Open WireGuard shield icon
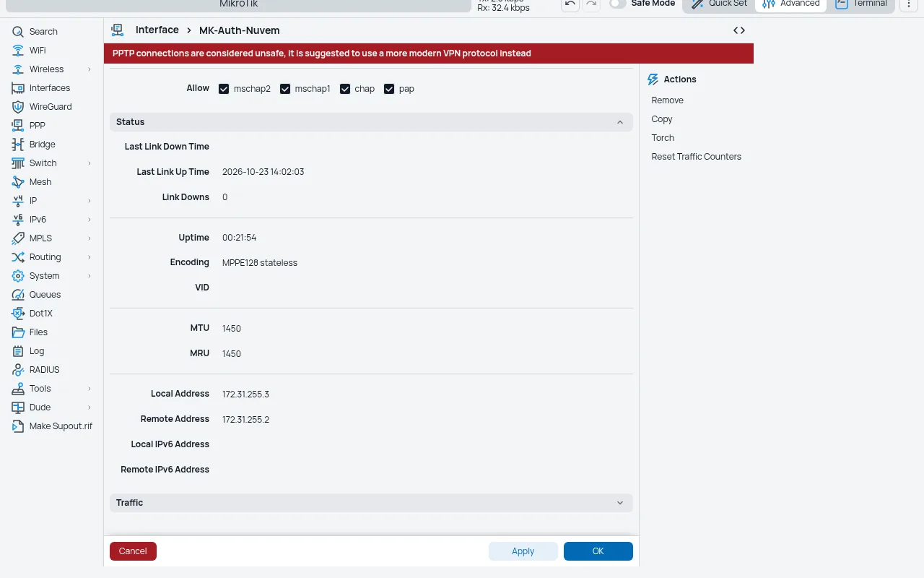This screenshot has width=924, height=578. point(18,107)
